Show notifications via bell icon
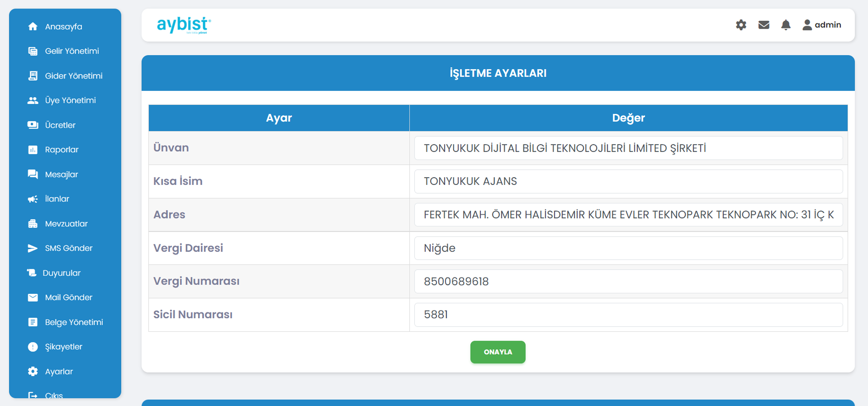 [x=786, y=25]
